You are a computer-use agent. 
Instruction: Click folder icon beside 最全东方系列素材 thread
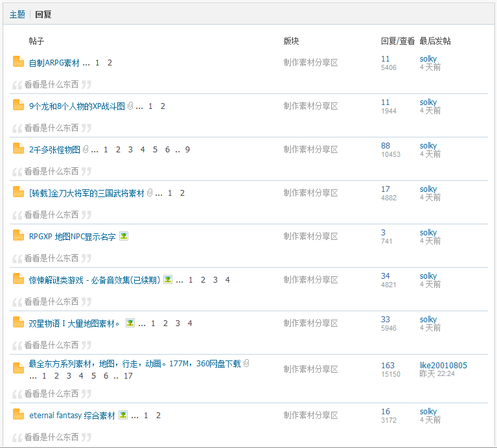(18, 368)
